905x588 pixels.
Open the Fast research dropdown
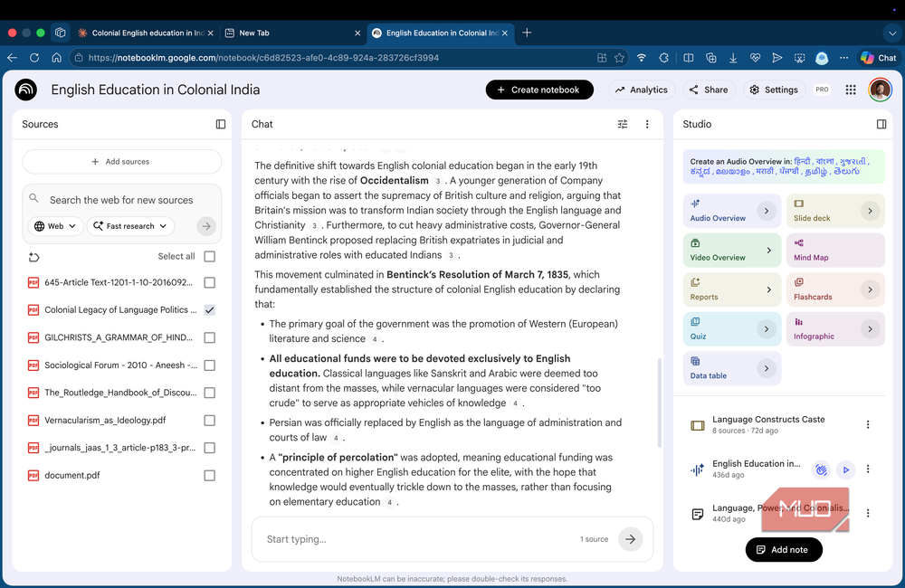tap(130, 226)
